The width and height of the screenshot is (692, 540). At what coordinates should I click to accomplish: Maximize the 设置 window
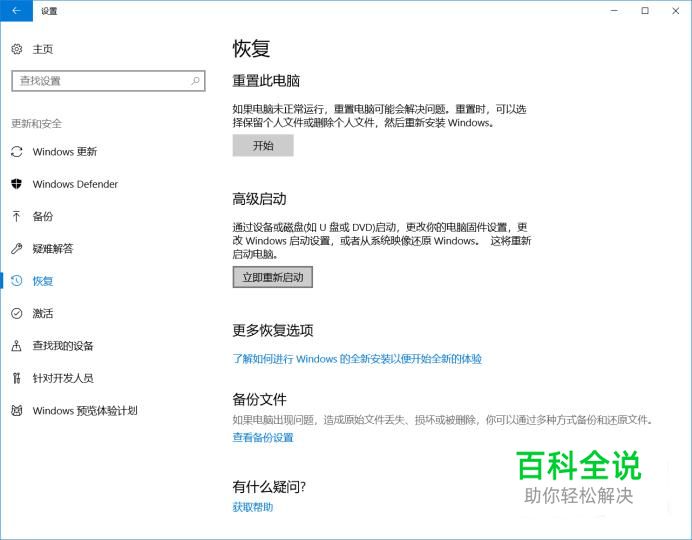coord(645,11)
